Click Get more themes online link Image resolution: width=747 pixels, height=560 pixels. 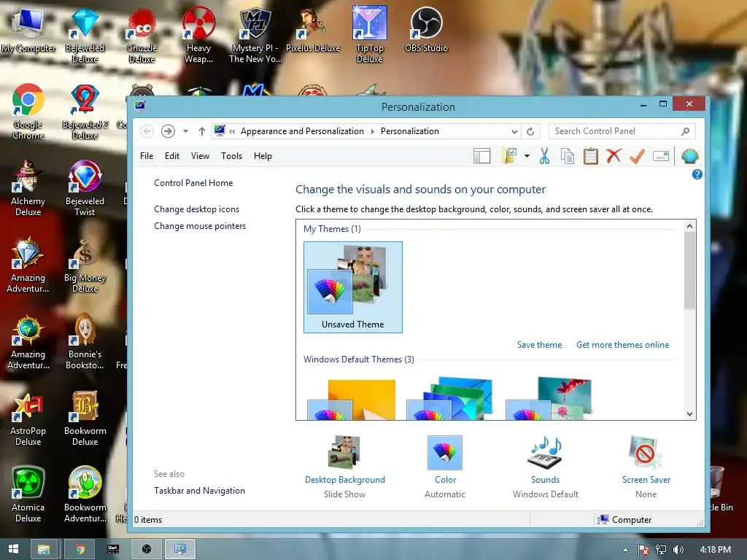pyautogui.click(x=623, y=345)
